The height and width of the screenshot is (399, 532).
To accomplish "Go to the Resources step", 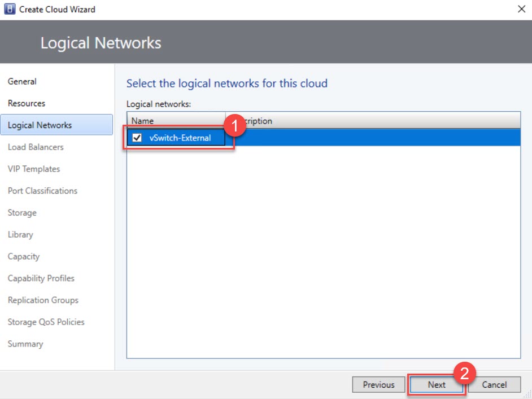I will (x=27, y=103).
